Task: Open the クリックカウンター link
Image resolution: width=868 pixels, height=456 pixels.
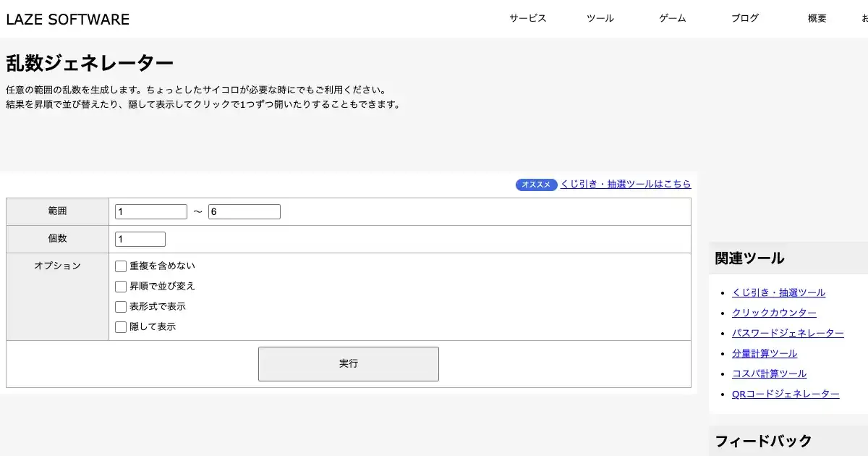Action: click(774, 313)
